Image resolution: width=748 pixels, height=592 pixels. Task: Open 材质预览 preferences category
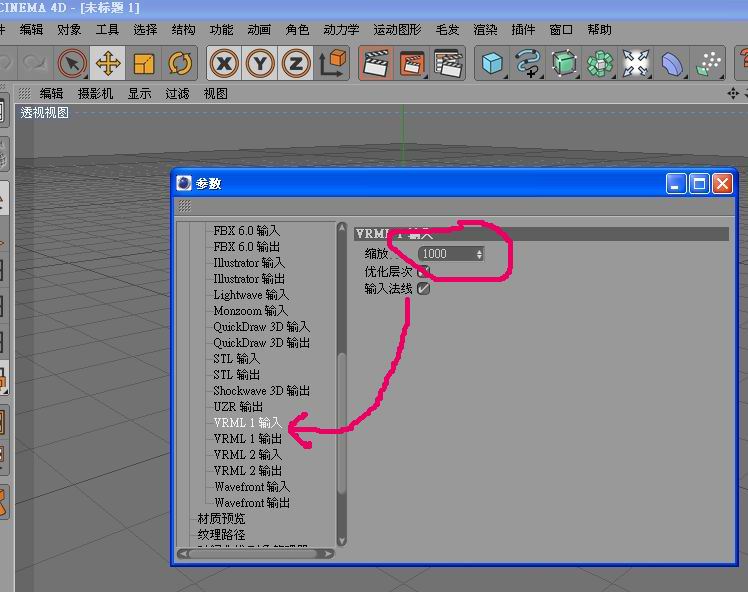[221, 519]
